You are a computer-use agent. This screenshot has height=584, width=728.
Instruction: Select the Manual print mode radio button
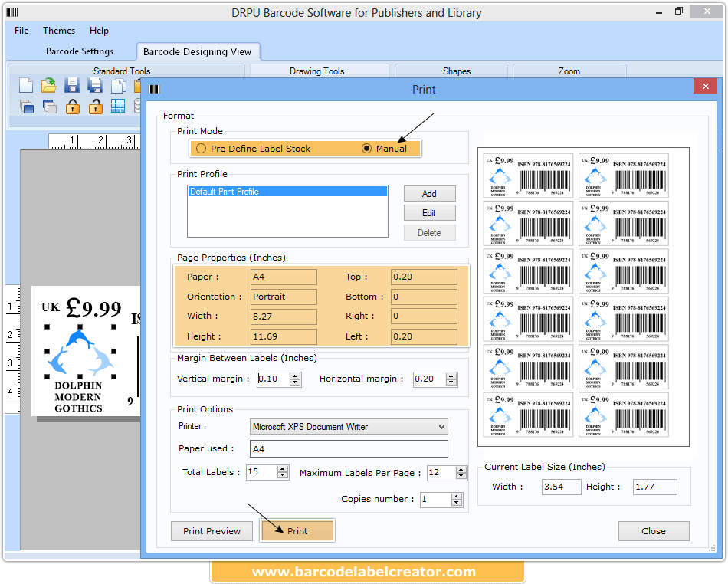pyautogui.click(x=366, y=149)
